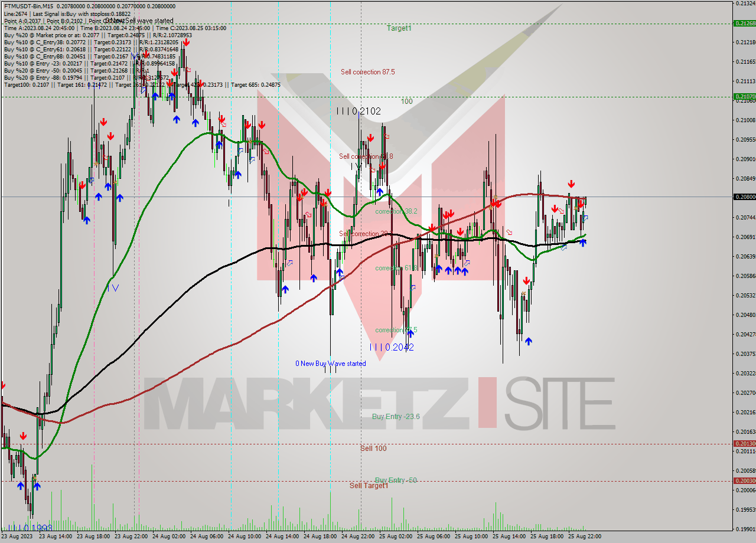The image size is (756, 543).
Task: Click the FTMUSDT-Bin,M15 chart title
Action: (30, 6)
